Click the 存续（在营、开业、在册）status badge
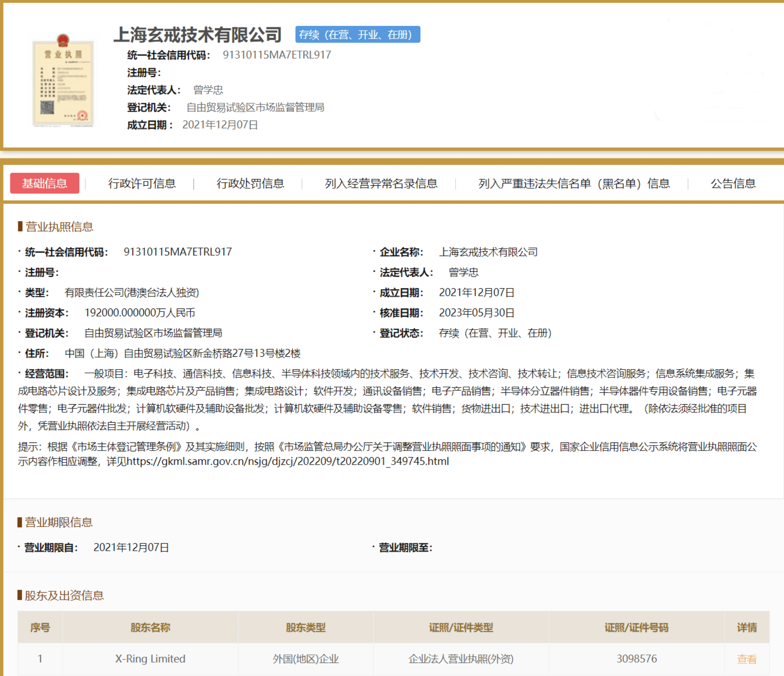This screenshot has width=784, height=676. (358, 34)
